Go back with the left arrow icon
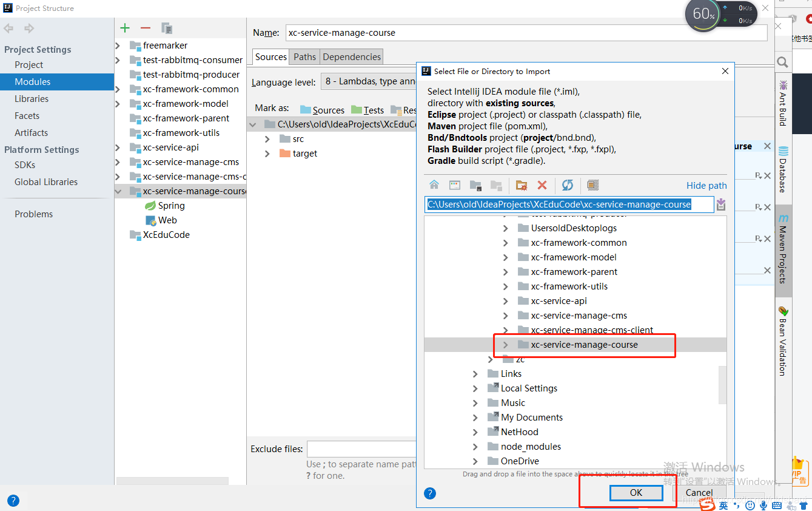The image size is (812, 511). [x=9, y=29]
